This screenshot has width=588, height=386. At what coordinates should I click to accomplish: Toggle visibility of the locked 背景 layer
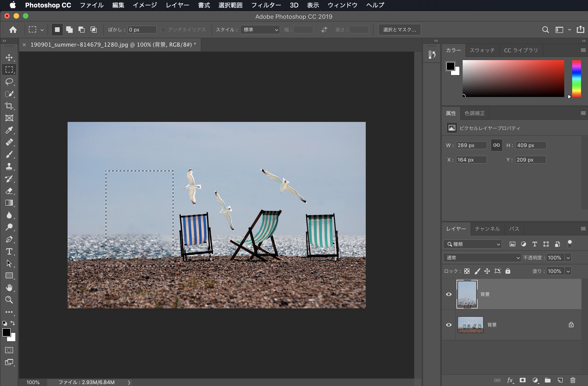click(x=449, y=325)
